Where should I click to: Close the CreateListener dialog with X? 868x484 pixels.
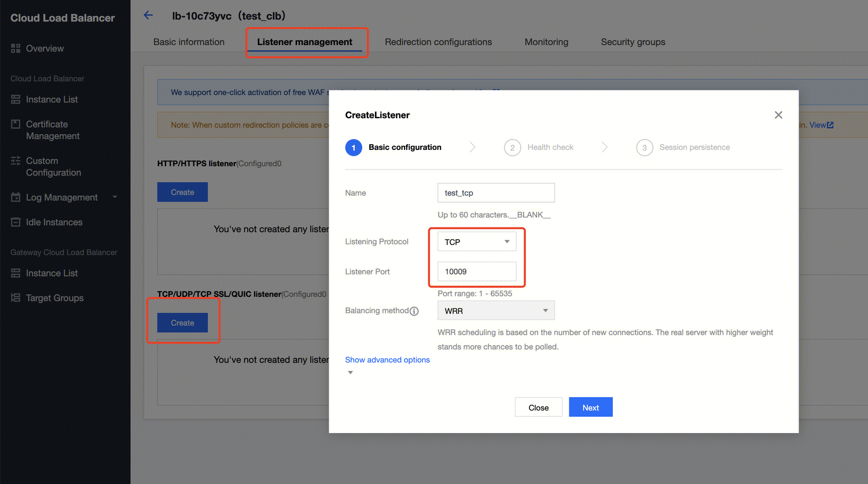[778, 115]
